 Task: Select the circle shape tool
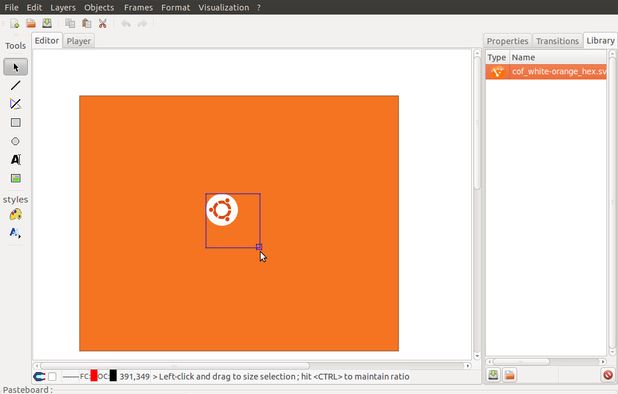[x=15, y=141]
